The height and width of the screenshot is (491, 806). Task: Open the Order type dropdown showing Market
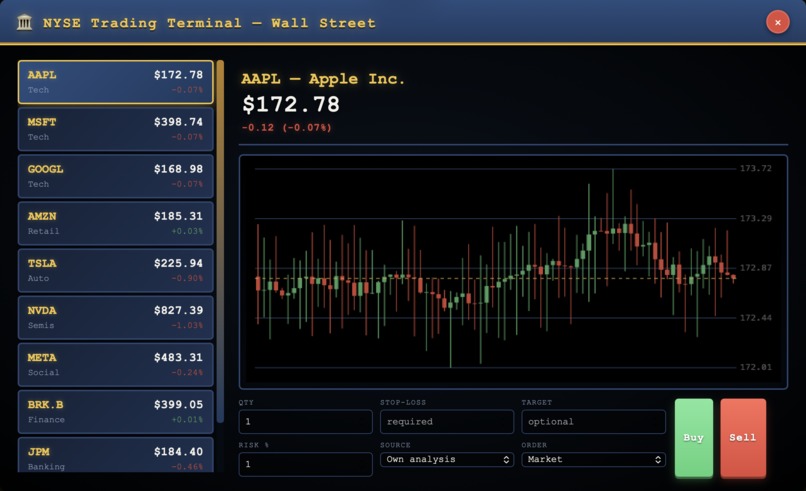click(x=593, y=460)
